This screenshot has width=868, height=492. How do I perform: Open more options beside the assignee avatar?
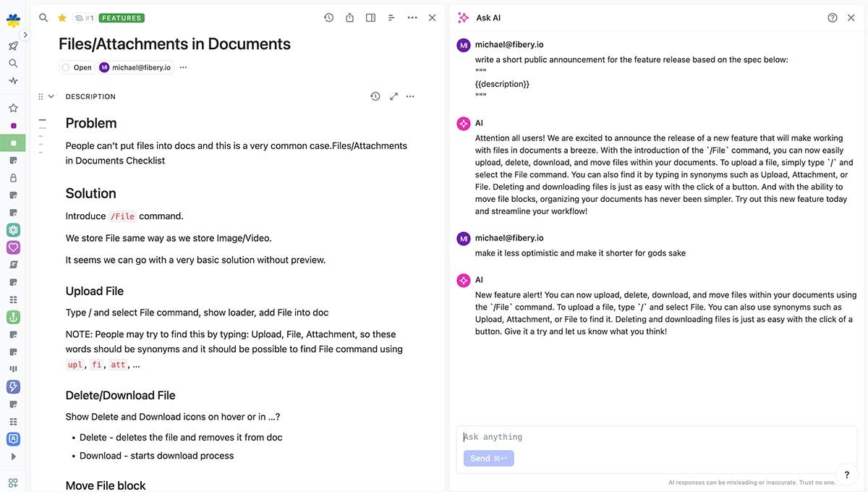click(x=183, y=67)
